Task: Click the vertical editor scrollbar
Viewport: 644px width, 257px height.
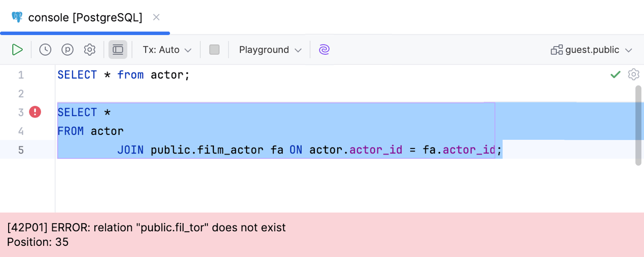Action: click(638, 125)
